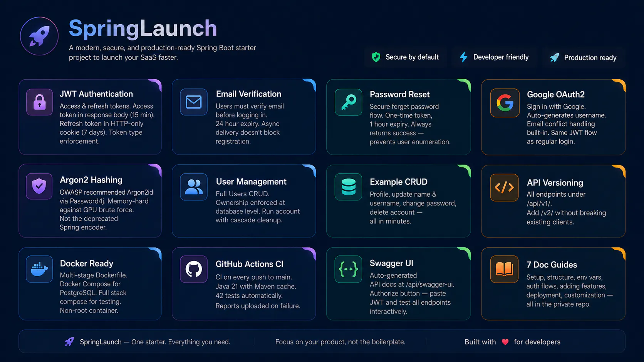
Task: Click '42 tests automatically.' description line
Action: pos(249,296)
